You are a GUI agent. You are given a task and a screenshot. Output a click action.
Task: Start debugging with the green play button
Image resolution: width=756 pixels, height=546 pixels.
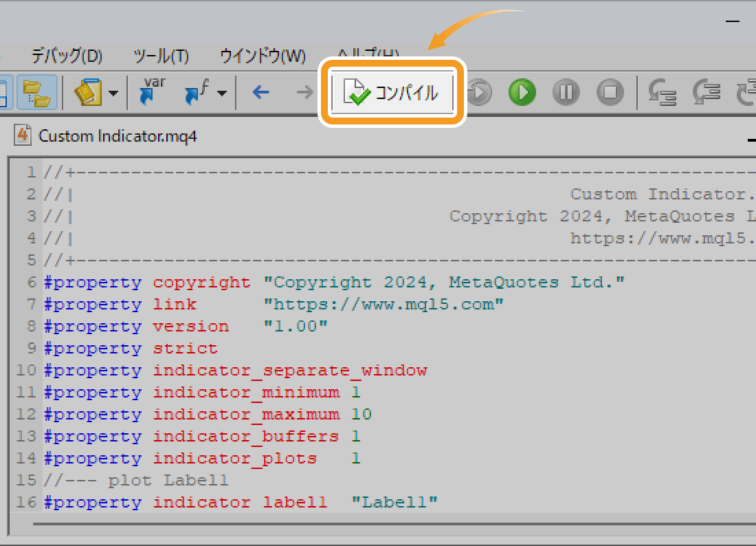tap(522, 92)
